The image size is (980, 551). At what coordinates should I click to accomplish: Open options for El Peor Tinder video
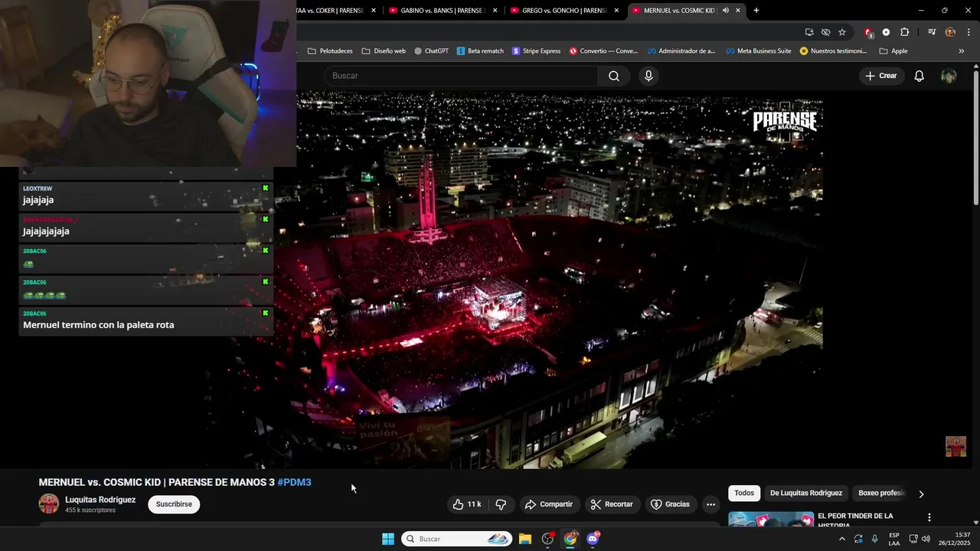[x=929, y=518]
